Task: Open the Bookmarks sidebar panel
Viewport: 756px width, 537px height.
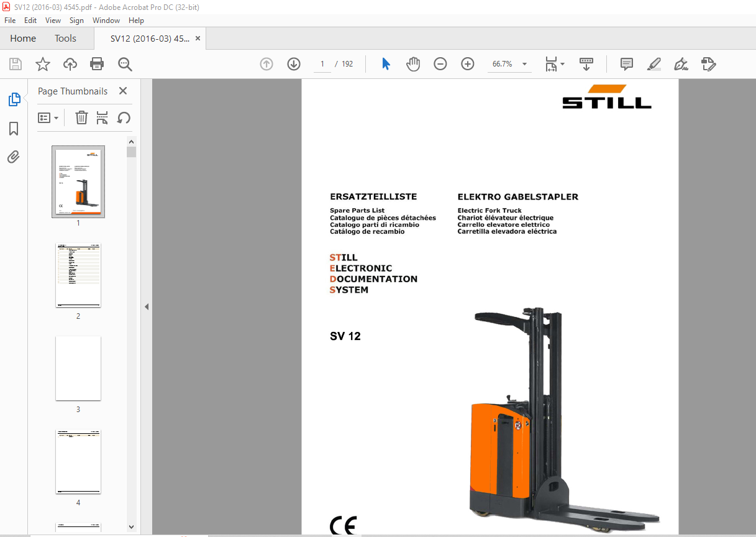Action: 14,129
